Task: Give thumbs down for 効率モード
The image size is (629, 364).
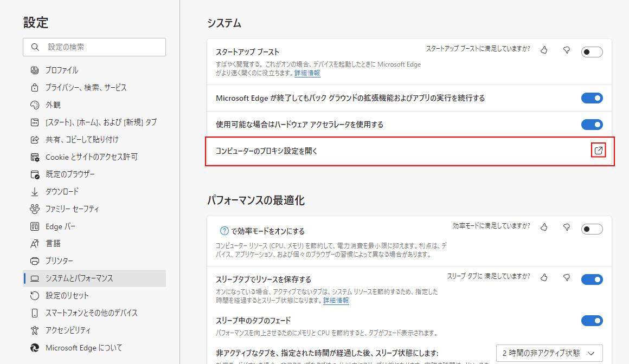Action: (x=567, y=227)
